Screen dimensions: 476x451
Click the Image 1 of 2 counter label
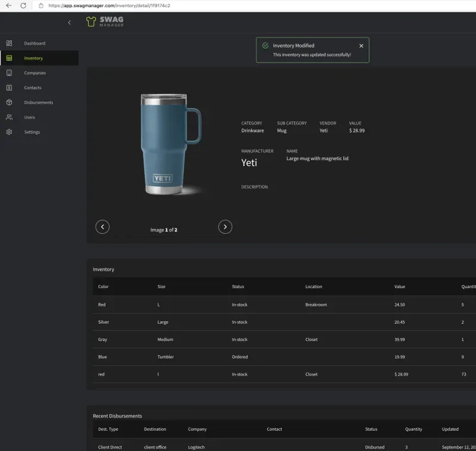(164, 230)
